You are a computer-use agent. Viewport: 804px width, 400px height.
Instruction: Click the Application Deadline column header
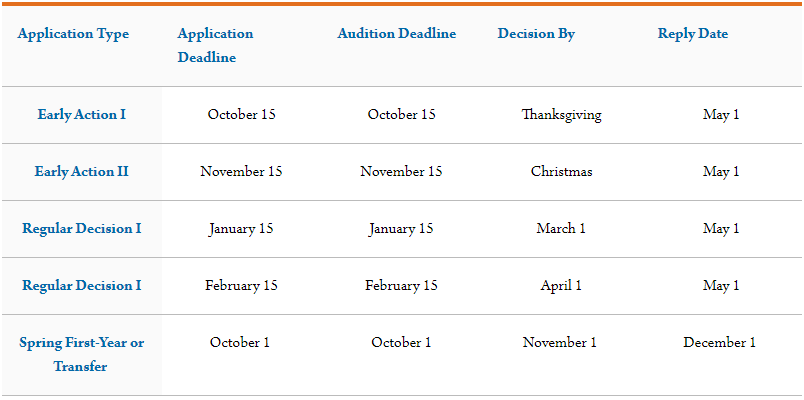click(215, 45)
